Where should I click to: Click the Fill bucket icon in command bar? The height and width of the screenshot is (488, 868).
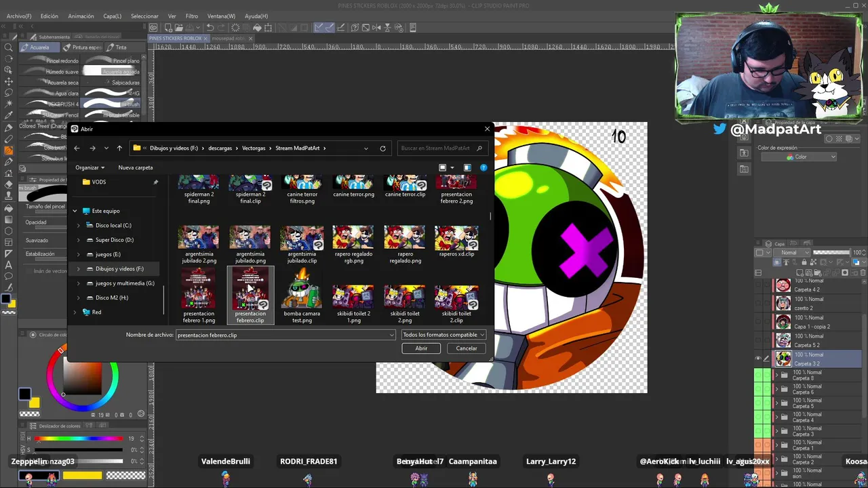coord(257,27)
